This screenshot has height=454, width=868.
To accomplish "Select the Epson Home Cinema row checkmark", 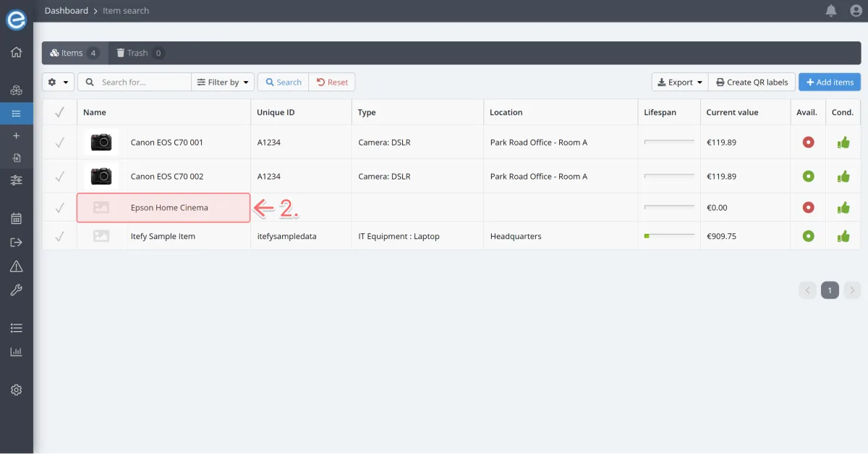I will [x=60, y=208].
